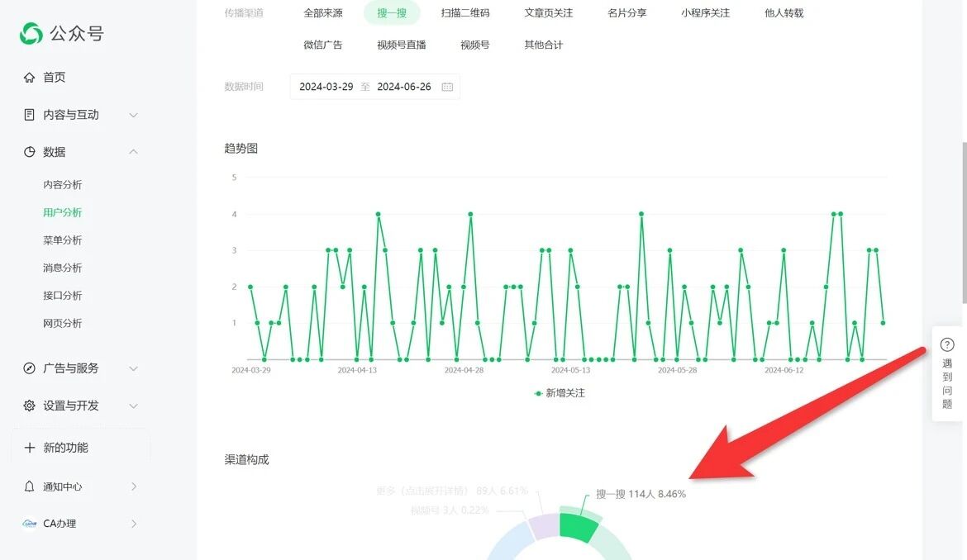Open 网页分析 in sidebar
967x560 pixels.
pos(62,324)
